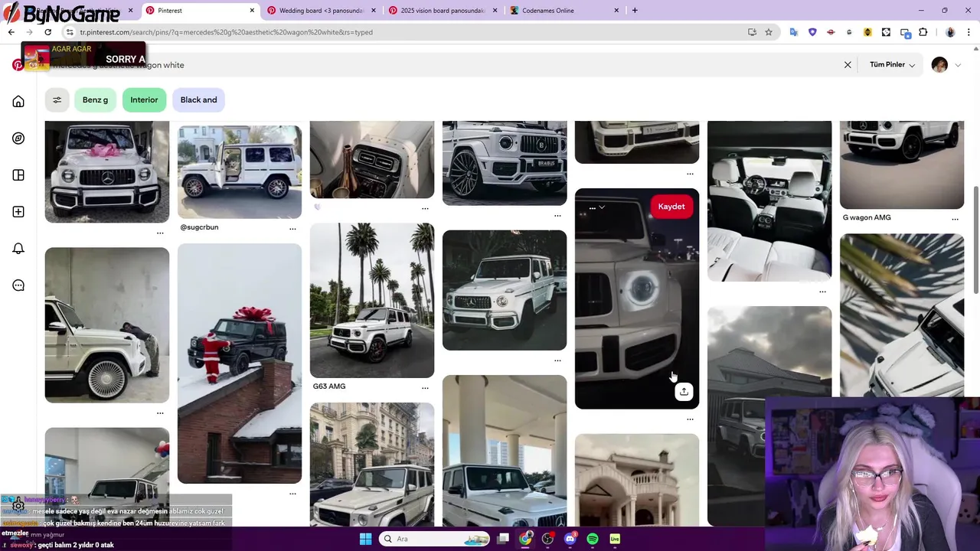Clear the Pinterest search query
980x551 pixels.
click(x=848, y=65)
